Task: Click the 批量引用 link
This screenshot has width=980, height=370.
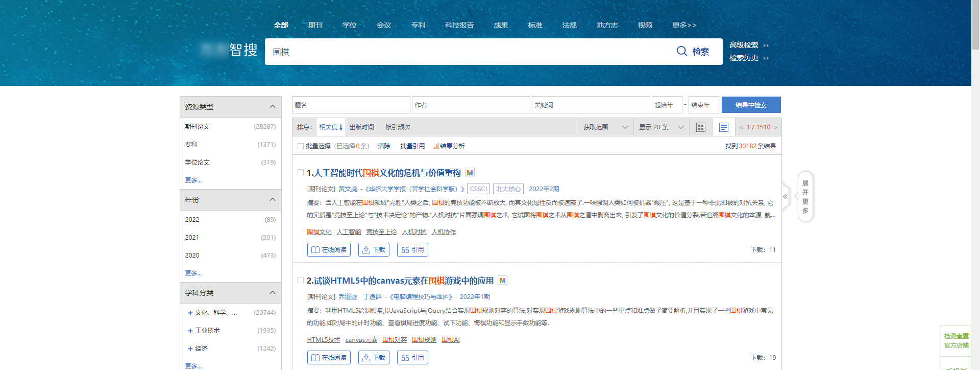Action: coord(412,146)
